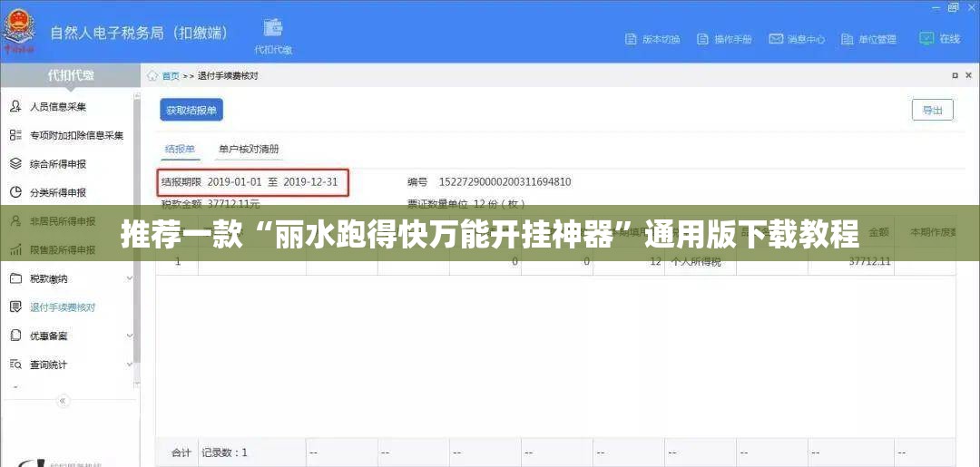980x467 pixels.
Task: Click the 退付手续费核对 document icon
Action: 16,307
